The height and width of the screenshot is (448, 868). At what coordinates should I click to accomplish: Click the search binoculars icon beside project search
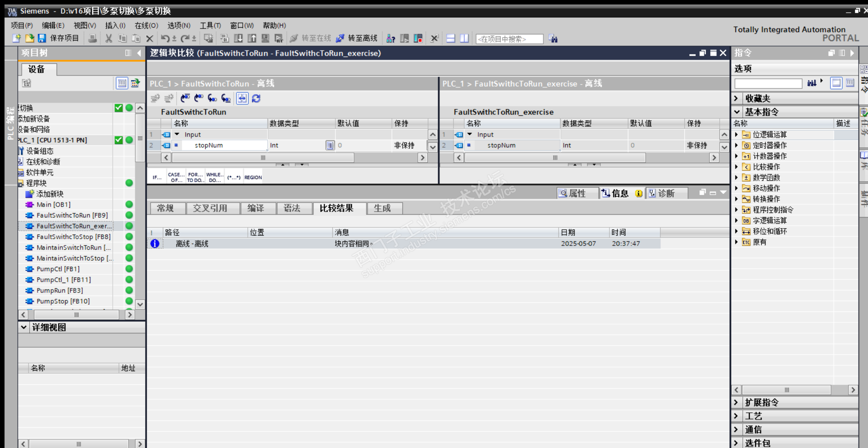coord(553,39)
